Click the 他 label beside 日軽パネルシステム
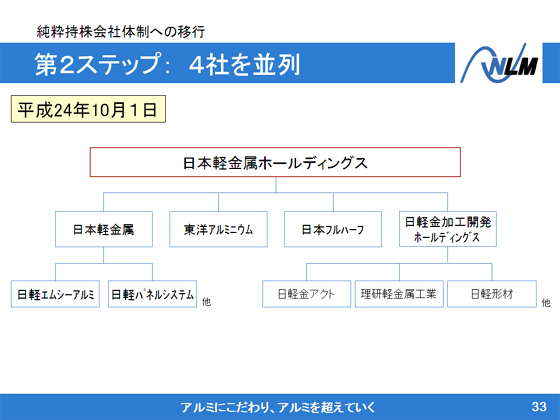Screen dimensions: 560x420 [x=206, y=302]
